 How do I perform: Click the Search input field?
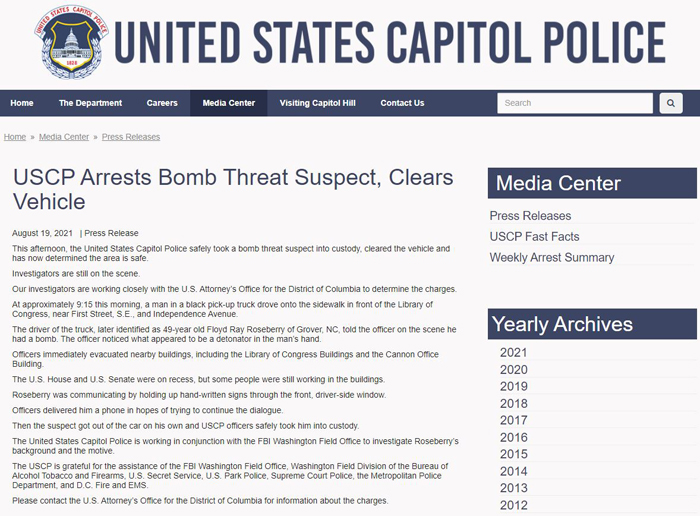coord(575,103)
